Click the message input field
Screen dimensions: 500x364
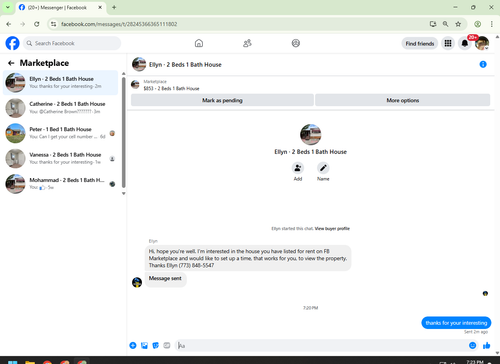coord(322,346)
